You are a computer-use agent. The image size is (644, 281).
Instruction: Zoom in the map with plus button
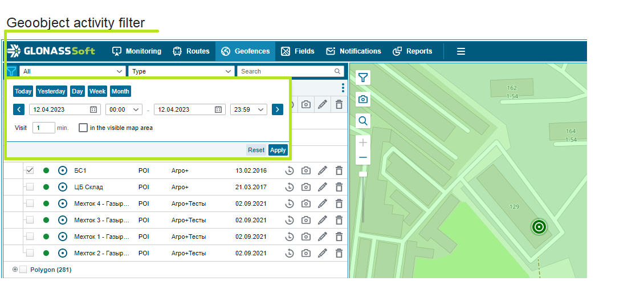[363, 142]
